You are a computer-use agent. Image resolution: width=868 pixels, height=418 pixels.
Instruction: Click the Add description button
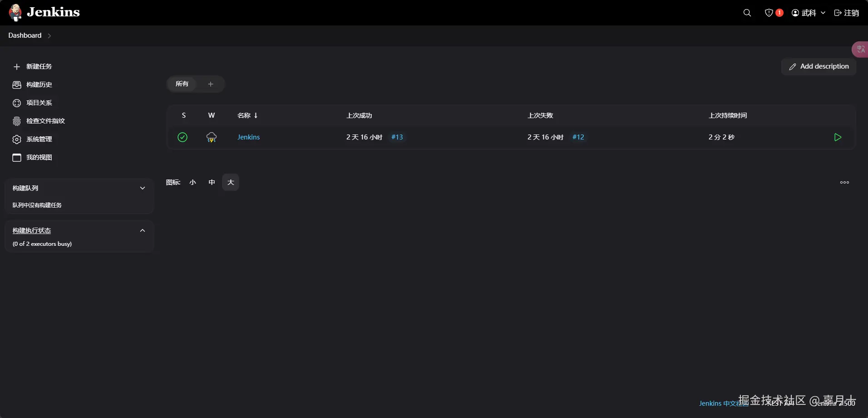pyautogui.click(x=819, y=66)
